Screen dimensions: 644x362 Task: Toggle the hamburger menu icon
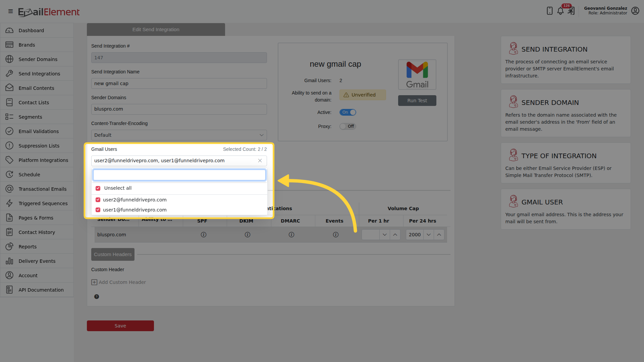pos(10,11)
